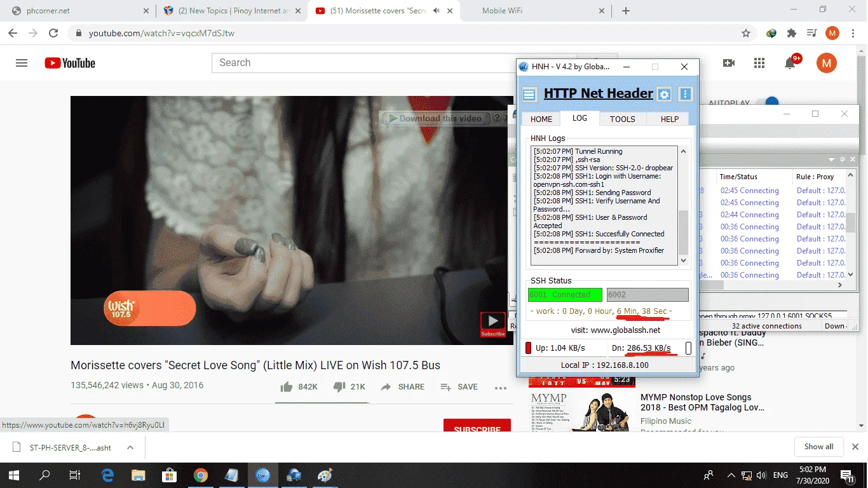The width and height of the screenshot is (868, 488).
Task: Open Chrome media control icon
Action: point(811,33)
